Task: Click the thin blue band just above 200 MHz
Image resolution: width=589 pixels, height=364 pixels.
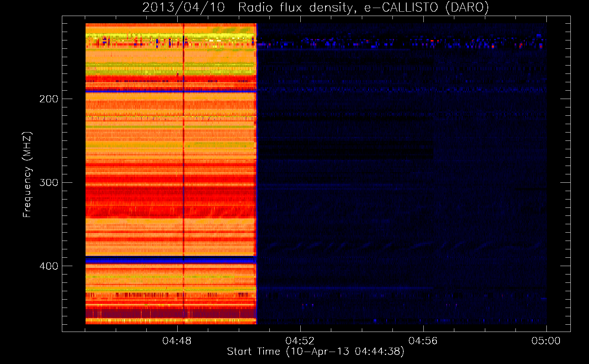Action: (x=171, y=90)
